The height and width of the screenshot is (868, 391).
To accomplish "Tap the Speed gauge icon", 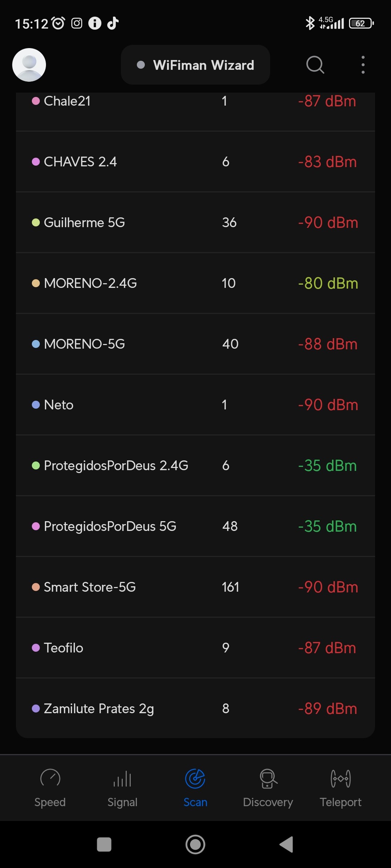I will [50, 778].
